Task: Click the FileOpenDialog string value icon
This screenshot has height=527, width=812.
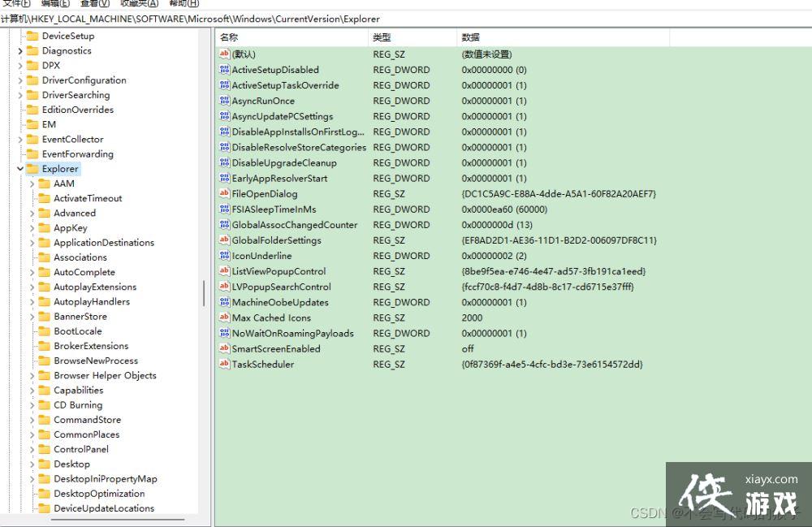Action: pyautogui.click(x=224, y=194)
